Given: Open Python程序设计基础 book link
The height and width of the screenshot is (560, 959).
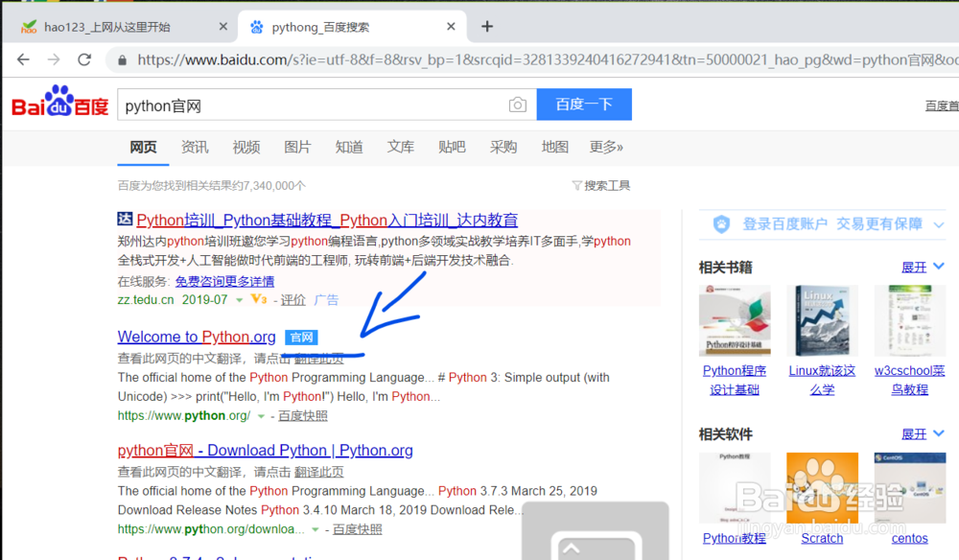Looking at the screenshot, I should coord(735,380).
